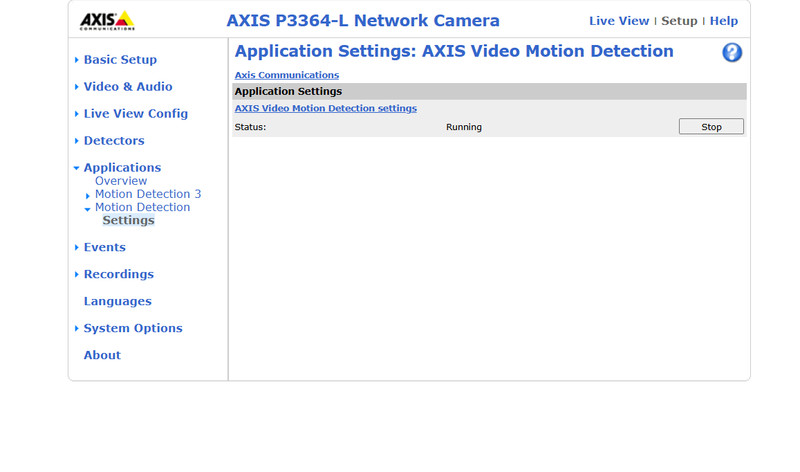Expand the Motion Detection 3 arrow
The width and height of the screenshot is (800, 472).
pyautogui.click(x=88, y=195)
